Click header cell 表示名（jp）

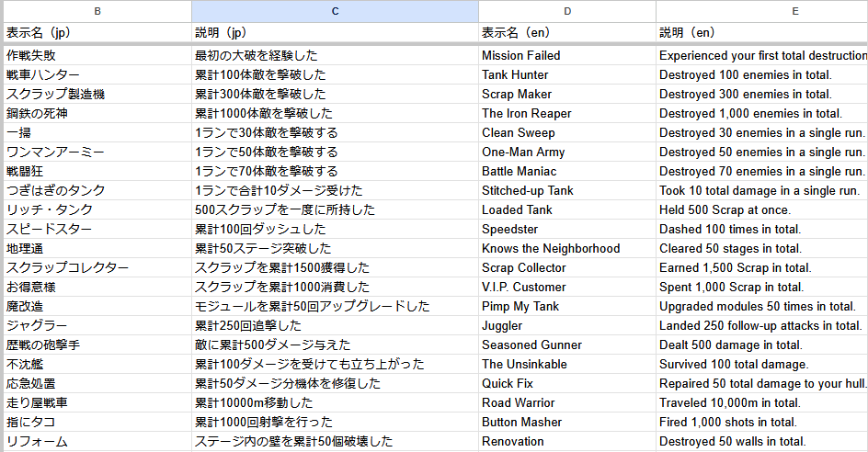[x=97, y=33]
